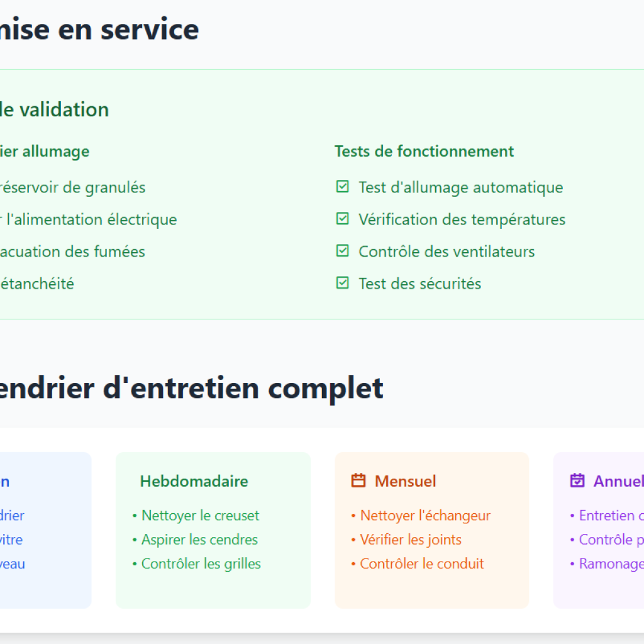Image resolution: width=644 pixels, height=644 pixels.
Task: Click the Nettoyer l'échangeur list item
Action: (425, 516)
